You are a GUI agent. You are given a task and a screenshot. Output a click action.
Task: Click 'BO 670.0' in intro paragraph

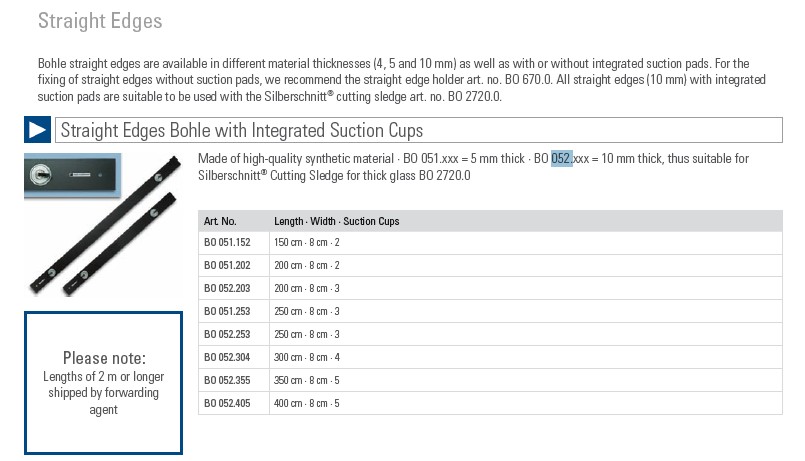tap(528, 80)
